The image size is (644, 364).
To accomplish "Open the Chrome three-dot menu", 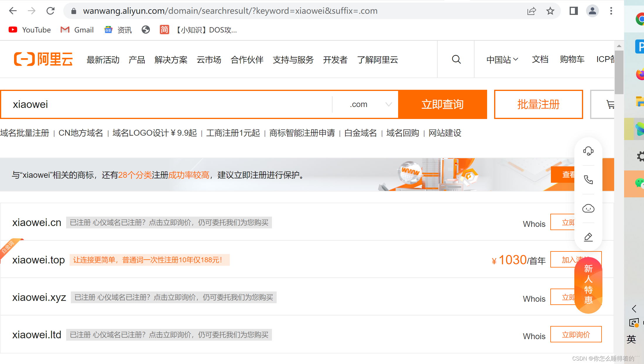I will pos(611,11).
